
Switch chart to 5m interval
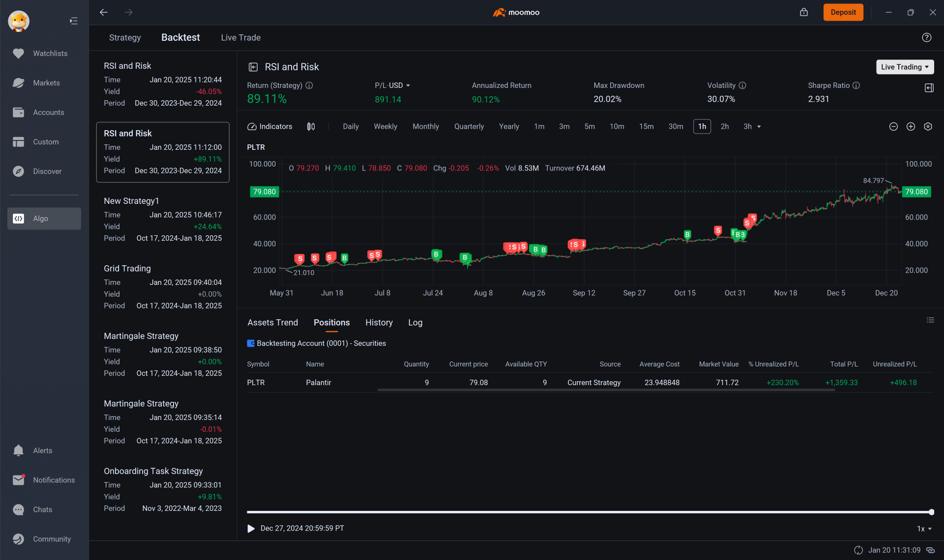pyautogui.click(x=590, y=127)
